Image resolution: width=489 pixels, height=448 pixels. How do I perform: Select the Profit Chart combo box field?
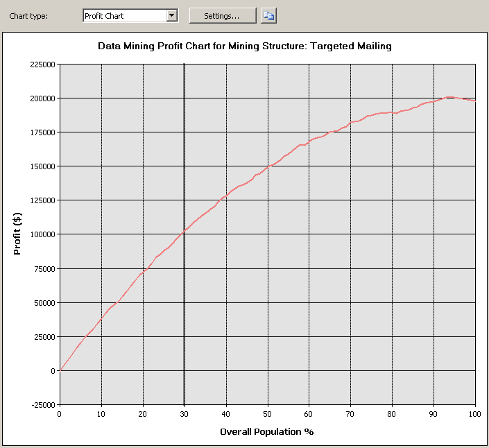tap(124, 15)
